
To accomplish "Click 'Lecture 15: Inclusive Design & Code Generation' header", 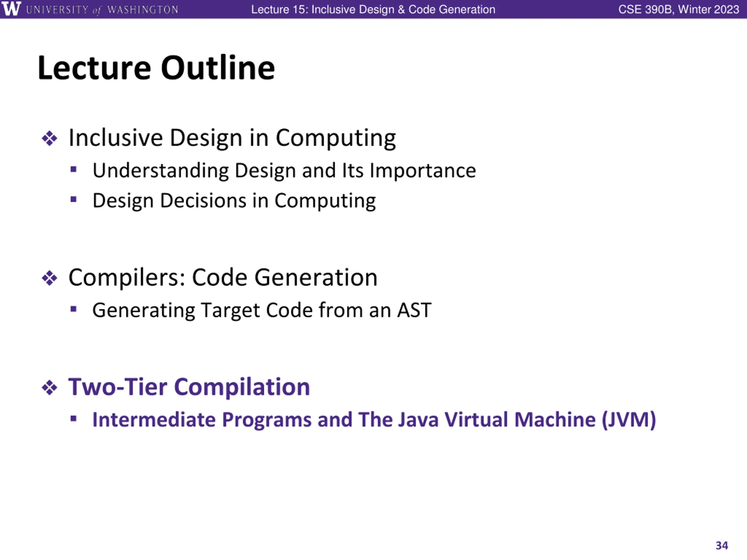I will point(373,9).
